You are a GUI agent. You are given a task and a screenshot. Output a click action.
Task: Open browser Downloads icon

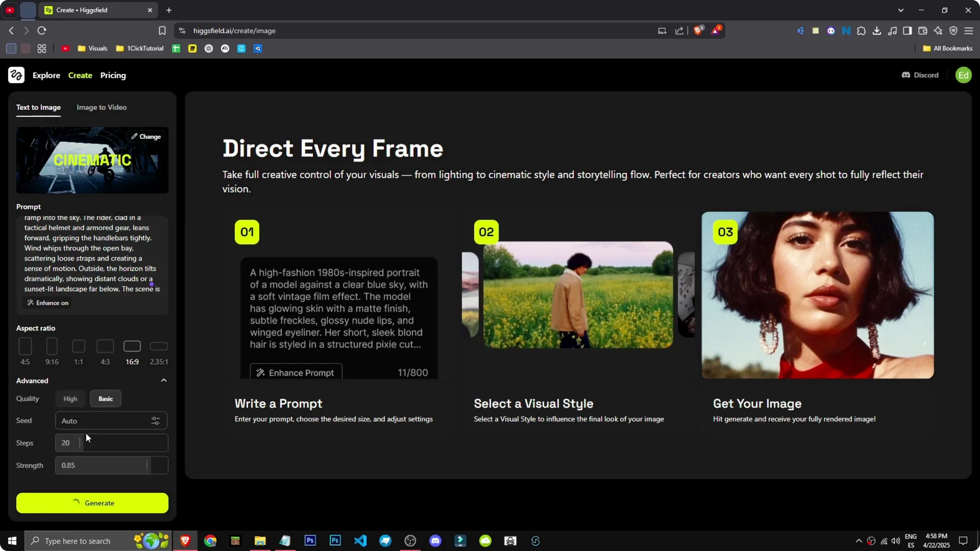[877, 31]
